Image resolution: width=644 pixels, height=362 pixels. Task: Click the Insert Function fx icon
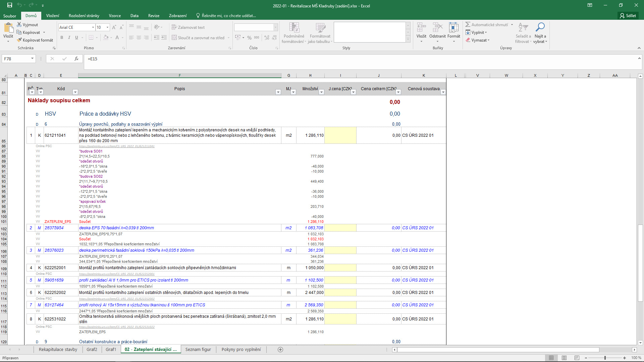pos(76,59)
